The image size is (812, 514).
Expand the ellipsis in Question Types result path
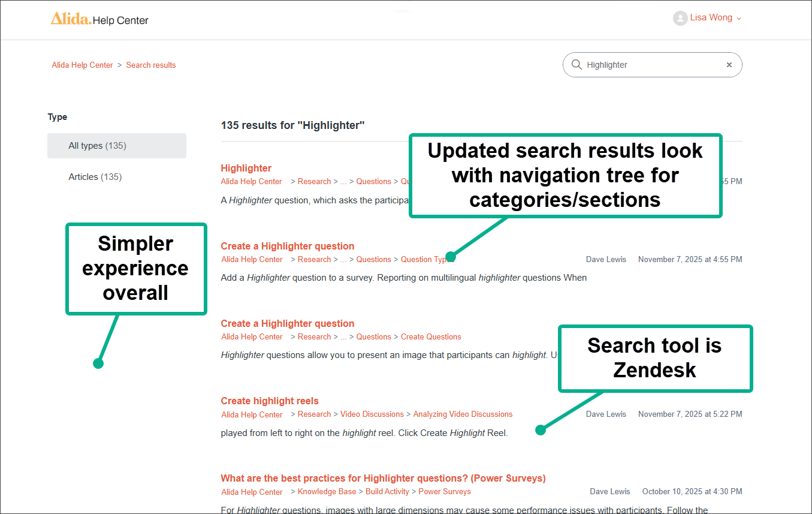(343, 259)
